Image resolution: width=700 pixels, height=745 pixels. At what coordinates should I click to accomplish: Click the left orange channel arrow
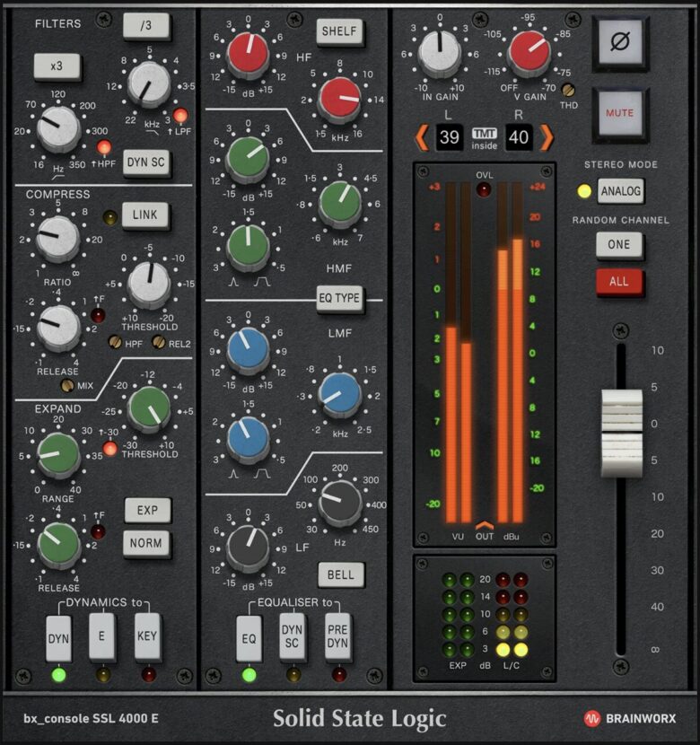coord(420,136)
